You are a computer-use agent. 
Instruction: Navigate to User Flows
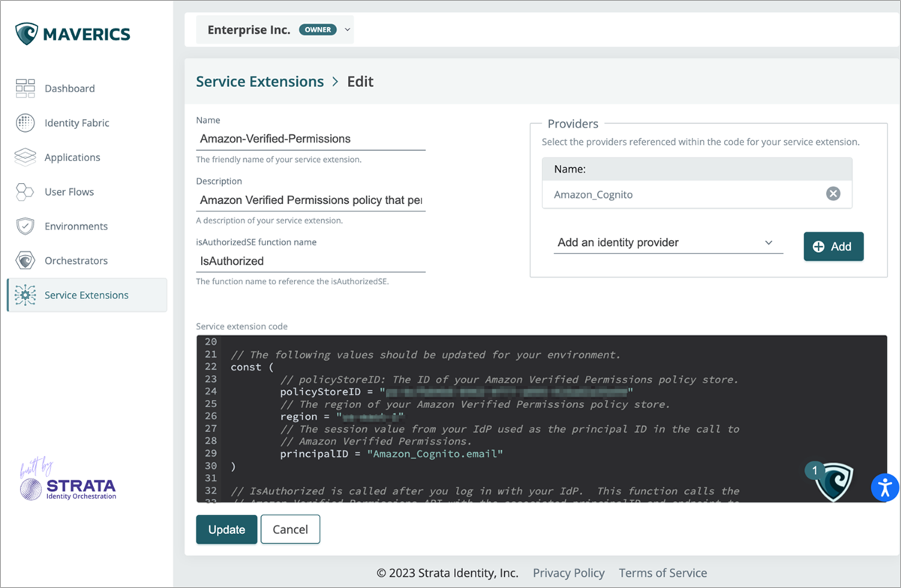[69, 192]
